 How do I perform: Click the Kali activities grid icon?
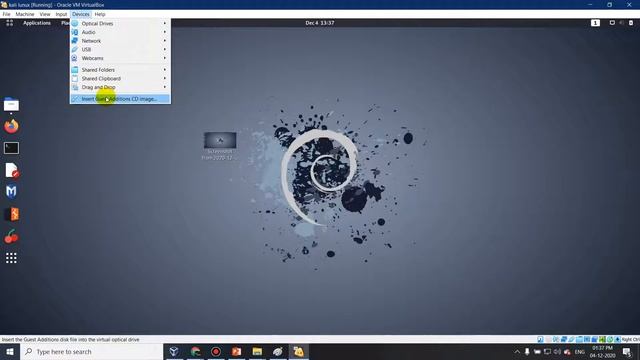(x=9, y=23)
